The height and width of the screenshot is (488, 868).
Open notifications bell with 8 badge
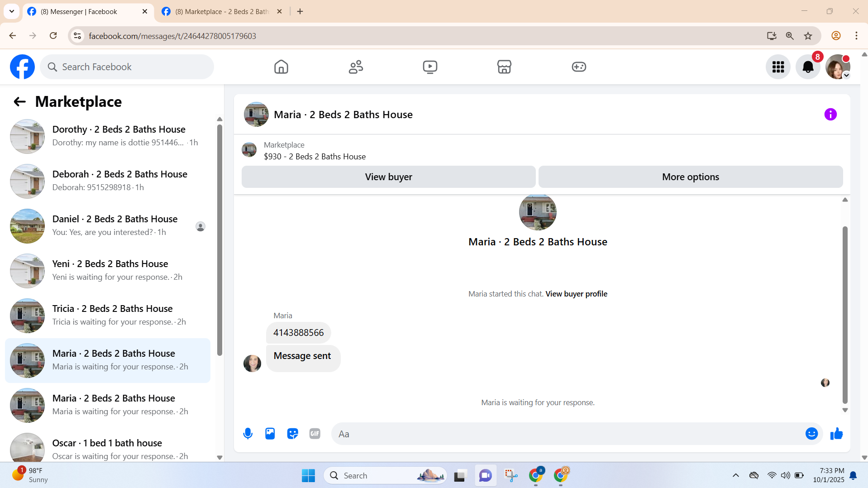[x=808, y=67]
